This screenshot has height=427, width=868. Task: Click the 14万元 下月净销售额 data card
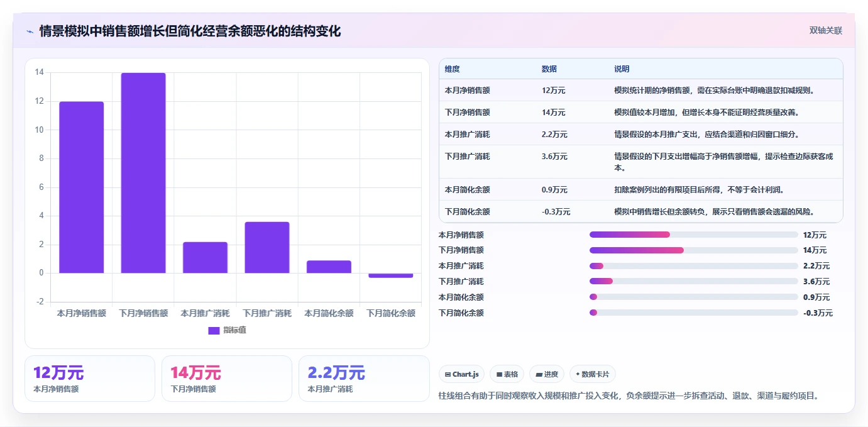[x=227, y=379]
